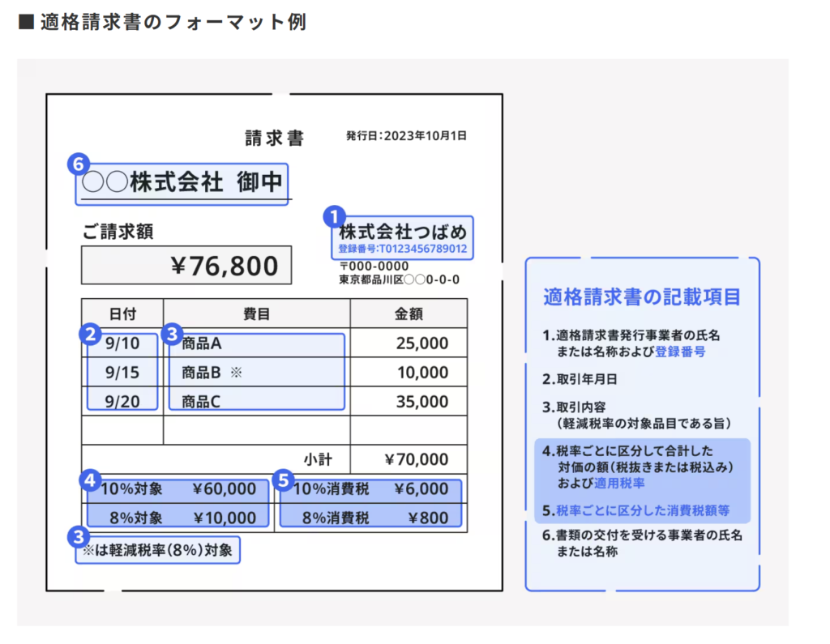830x644 pixels.
Task: Click the ※ mark next to 商品B
Action: click(236, 373)
